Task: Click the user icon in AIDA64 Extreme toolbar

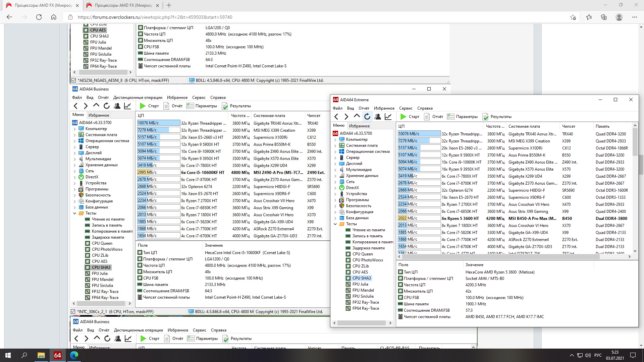Action: click(378, 117)
